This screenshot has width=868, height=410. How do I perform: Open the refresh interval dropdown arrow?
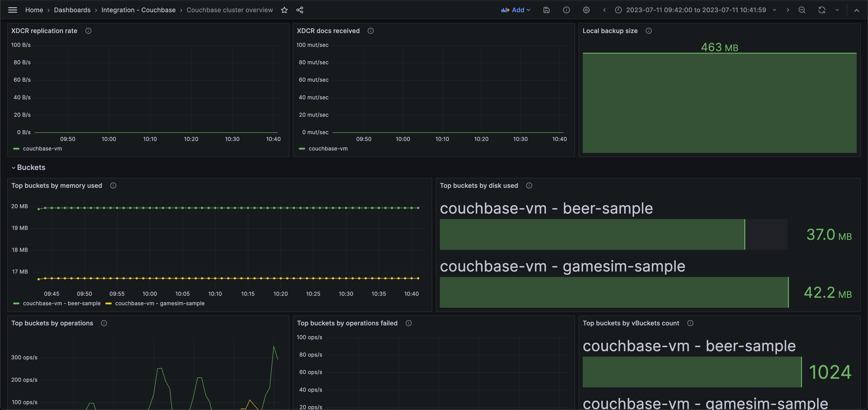pos(837,10)
